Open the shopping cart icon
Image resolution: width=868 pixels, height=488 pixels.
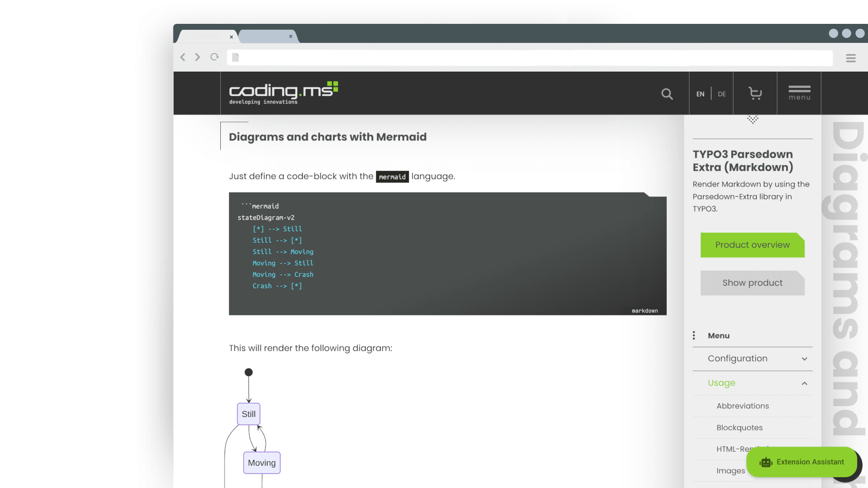[x=755, y=93]
